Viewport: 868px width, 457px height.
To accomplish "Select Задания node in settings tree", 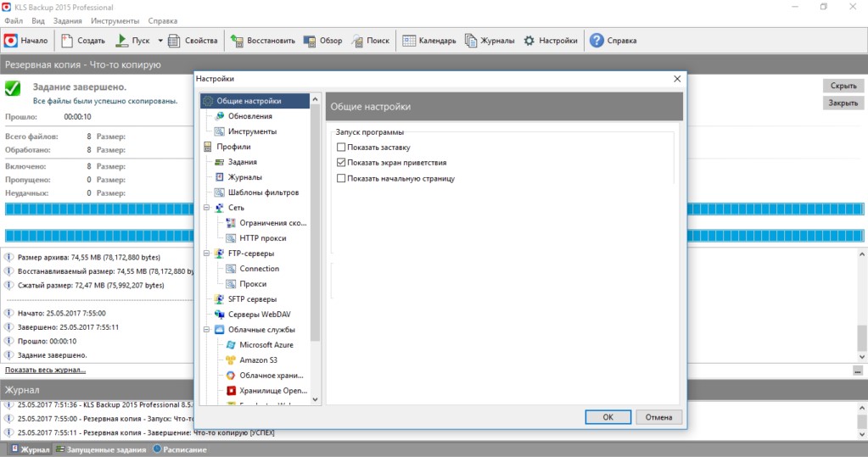I will (x=242, y=162).
